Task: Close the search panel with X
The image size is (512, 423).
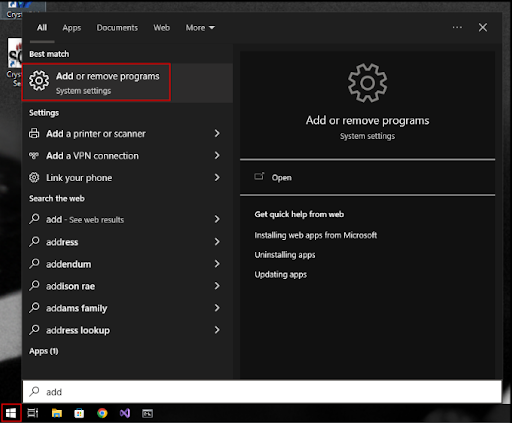Action: click(483, 27)
